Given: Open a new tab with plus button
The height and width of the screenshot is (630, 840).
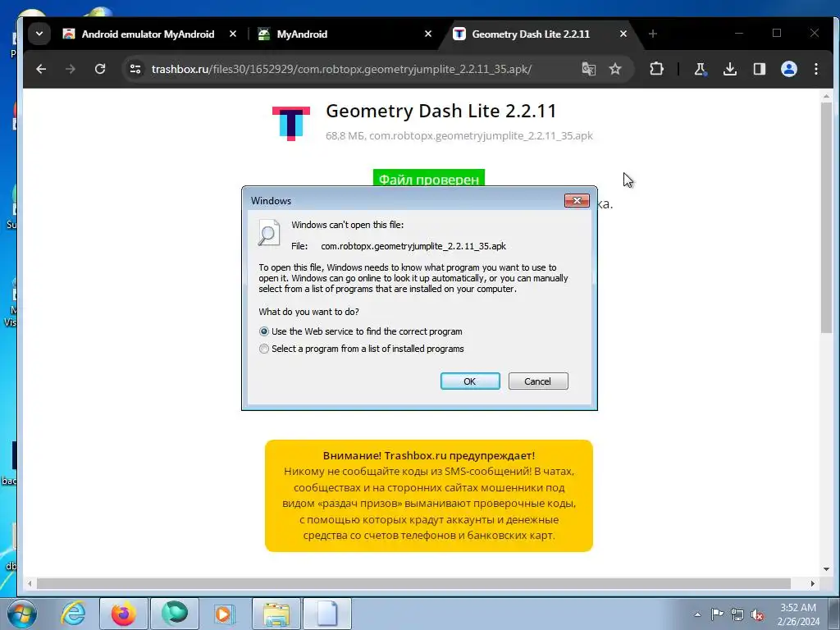Looking at the screenshot, I should (652, 34).
